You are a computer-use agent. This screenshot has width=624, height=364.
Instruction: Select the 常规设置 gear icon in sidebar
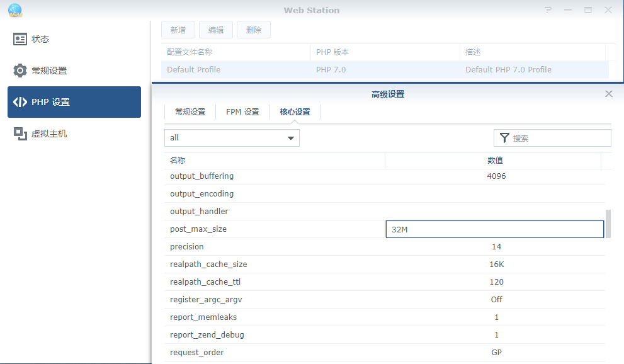pos(20,71)
